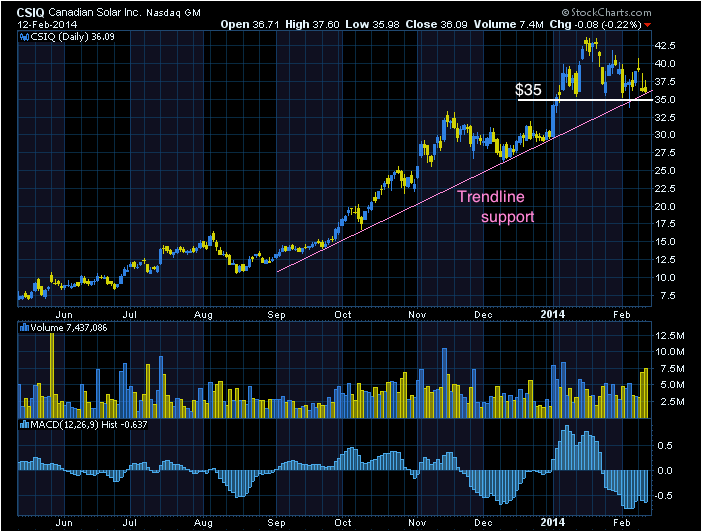Image resolution: width=702 pixels, height=532 pixels.
Task: Click the 35.0 price axis label
Action: (665, 99)
